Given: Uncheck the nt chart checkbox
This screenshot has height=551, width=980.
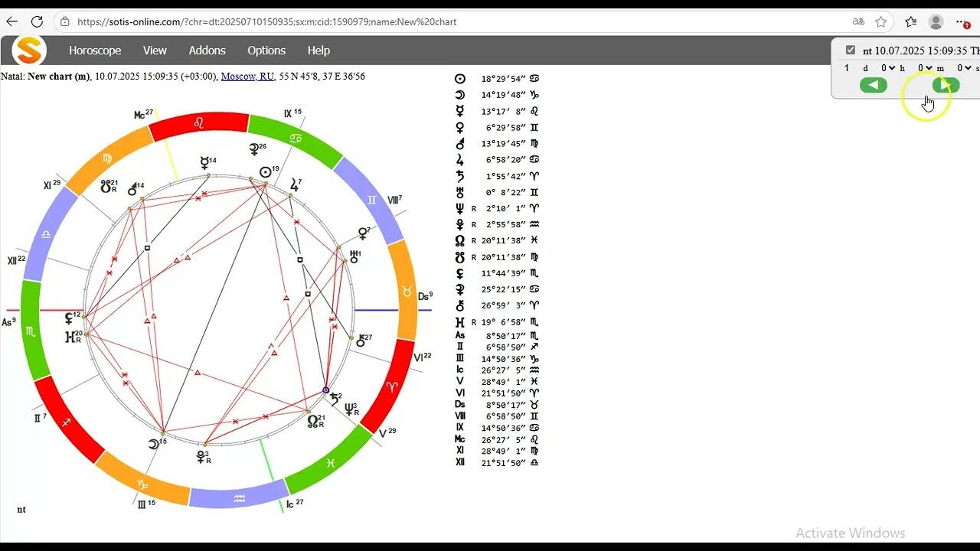Looking at the screenshot, I should coord(850,51).
